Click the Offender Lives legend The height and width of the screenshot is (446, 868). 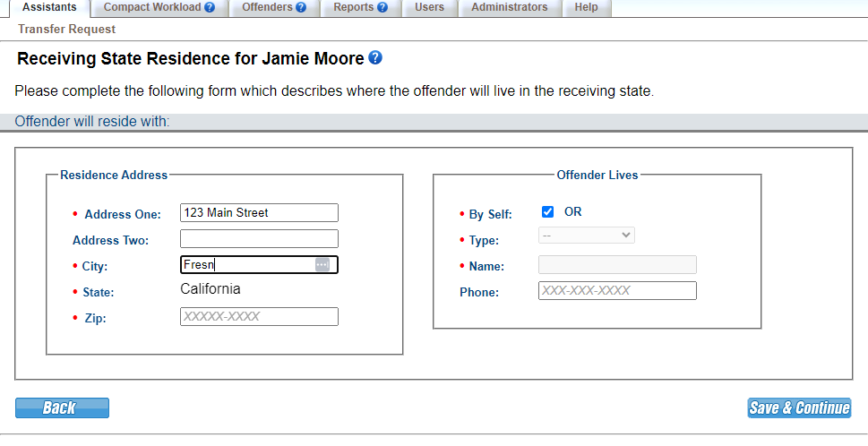point(597,175)
